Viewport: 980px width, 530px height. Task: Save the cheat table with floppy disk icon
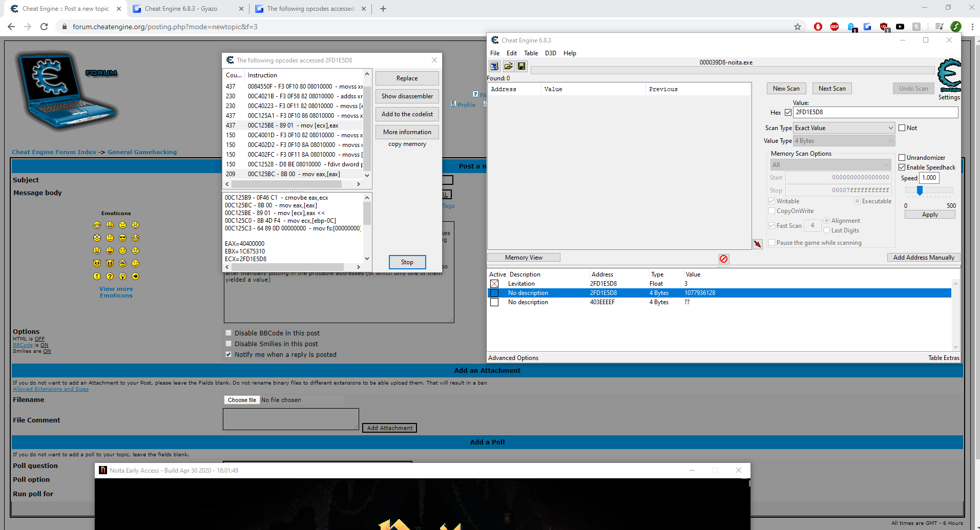522,66
